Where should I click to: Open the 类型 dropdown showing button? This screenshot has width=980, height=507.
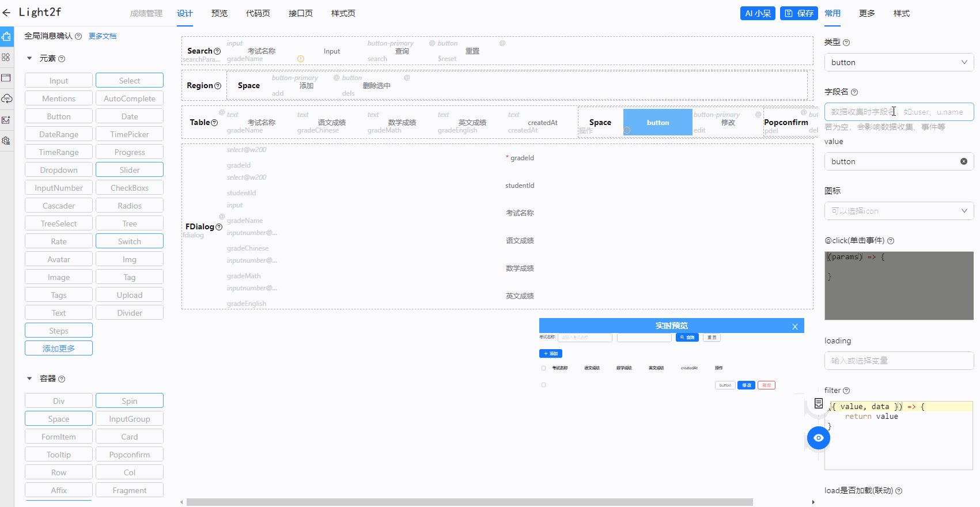click(899, 62)
